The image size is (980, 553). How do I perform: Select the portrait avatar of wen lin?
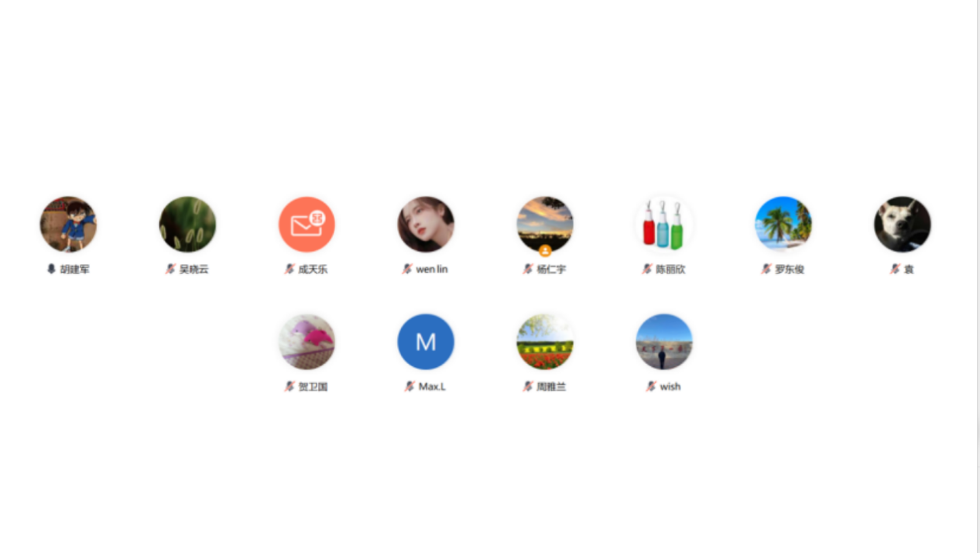pos(426,224)
